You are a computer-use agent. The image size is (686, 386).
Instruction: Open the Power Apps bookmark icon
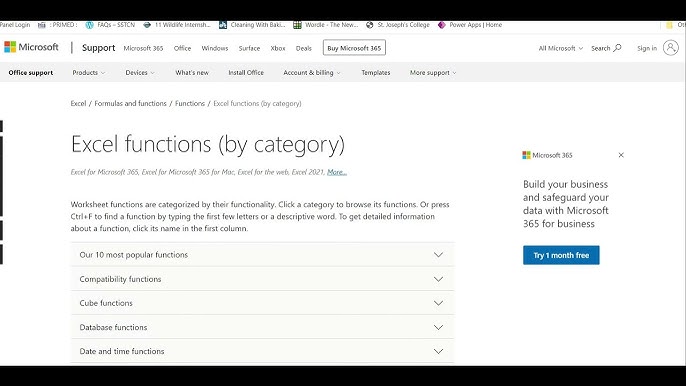[441, 25]
